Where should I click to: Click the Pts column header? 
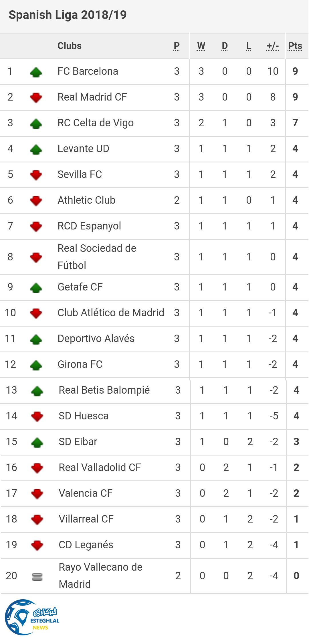click(x=295, y=46)
